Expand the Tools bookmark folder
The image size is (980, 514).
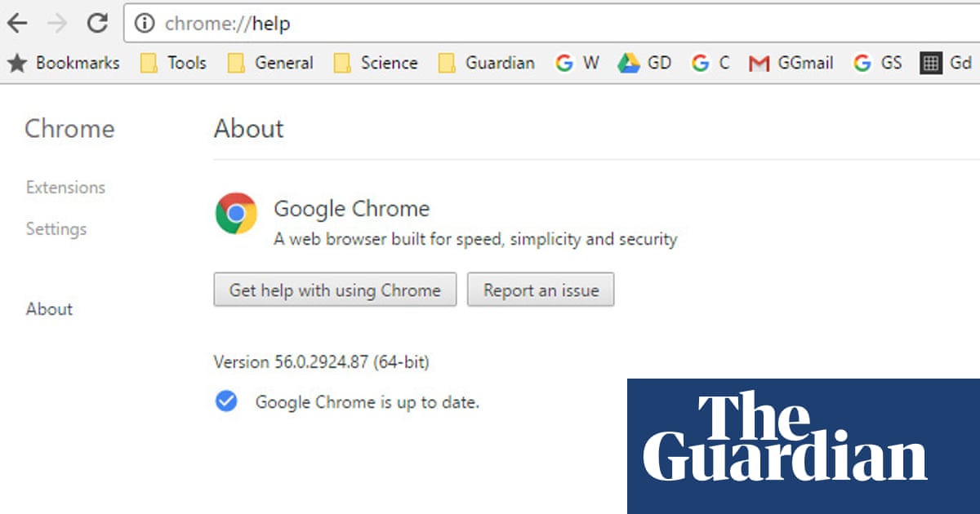click(173, 64)
